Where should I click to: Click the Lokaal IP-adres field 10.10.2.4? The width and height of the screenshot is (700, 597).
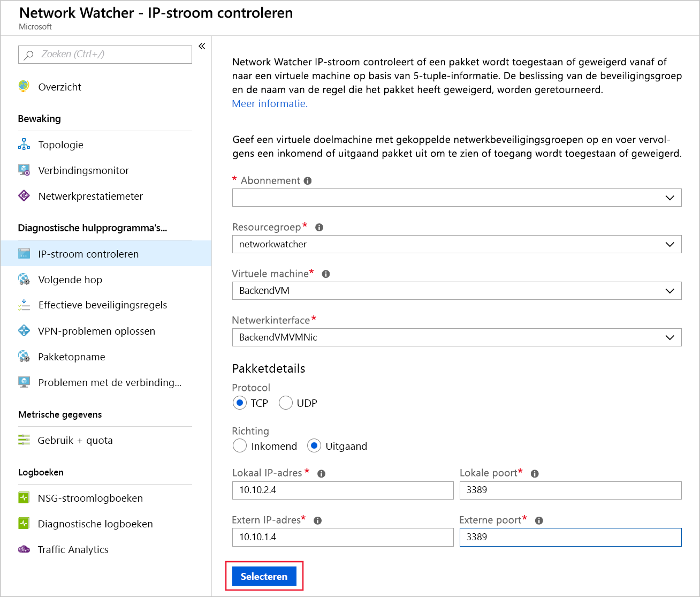tap(343, 490)
